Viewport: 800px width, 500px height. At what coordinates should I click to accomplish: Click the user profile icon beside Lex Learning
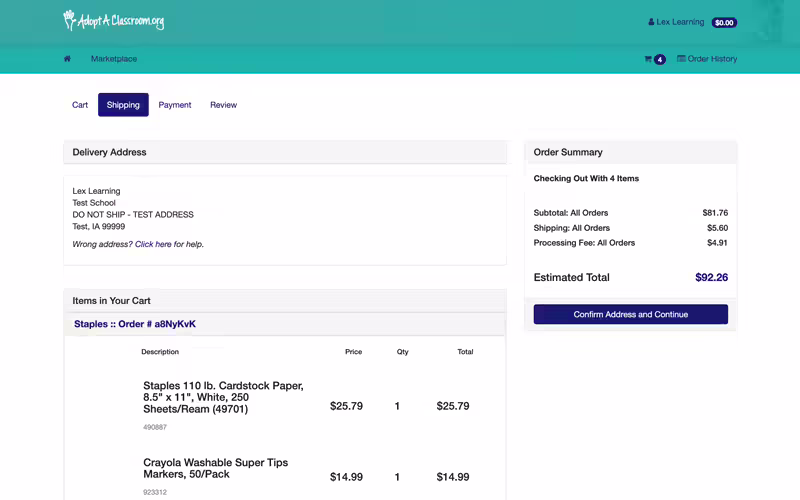(x=651, y=22)
